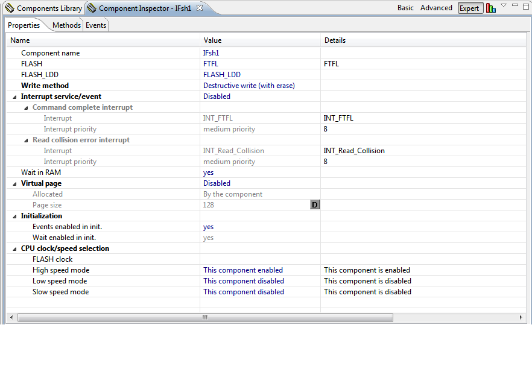
Task: Switch to the Methods tab
Action: coord(66,25)
